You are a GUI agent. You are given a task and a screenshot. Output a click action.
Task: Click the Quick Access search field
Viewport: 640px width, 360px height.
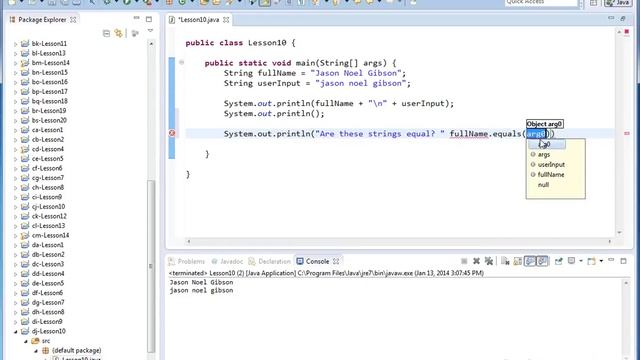coord(541,2)
